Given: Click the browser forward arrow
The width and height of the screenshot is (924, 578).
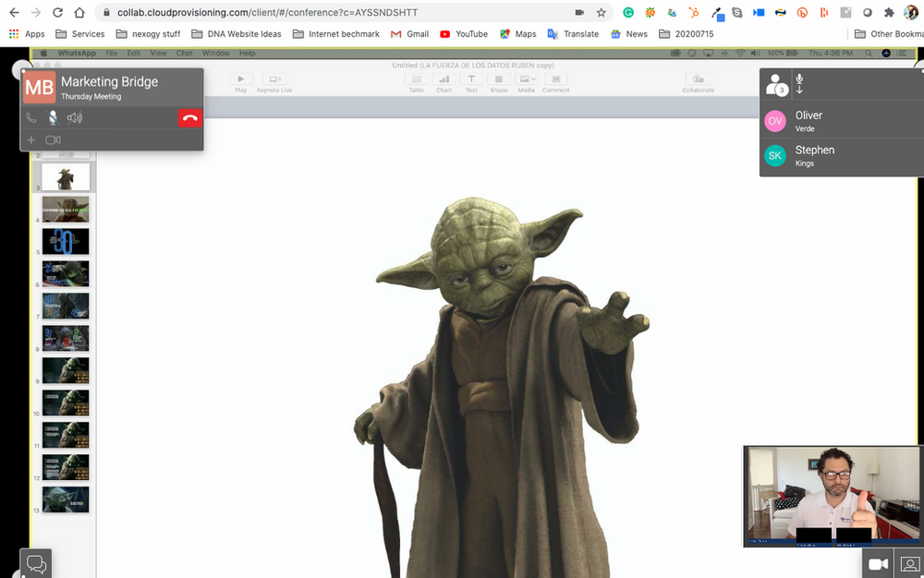Looking at the screenshot, I should 36,12.
